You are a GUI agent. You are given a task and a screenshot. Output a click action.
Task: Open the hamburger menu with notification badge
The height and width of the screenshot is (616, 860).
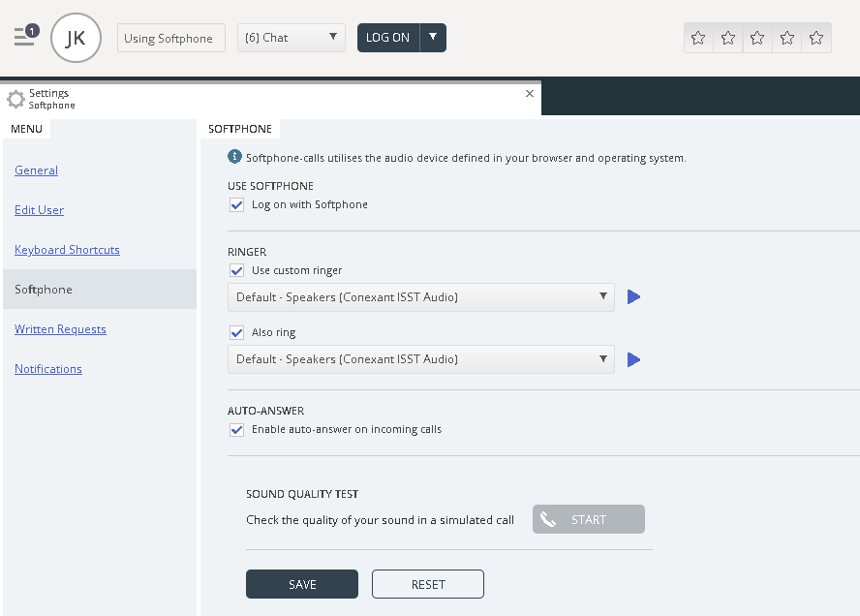coord(25,37)
